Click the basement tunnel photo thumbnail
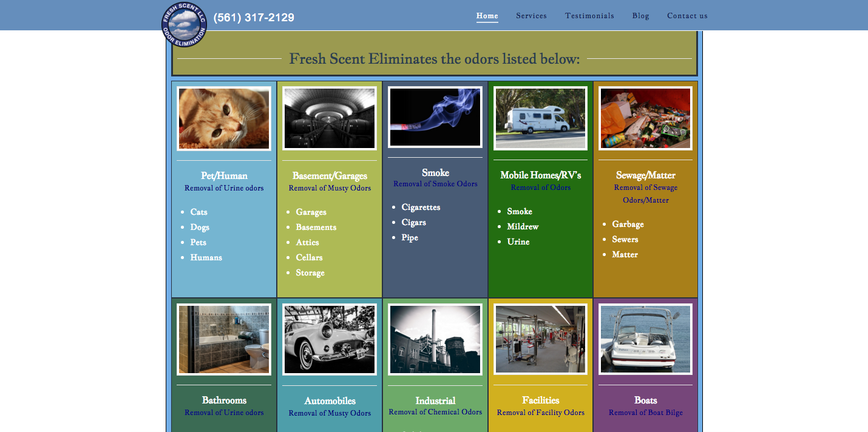 point(330,118)
